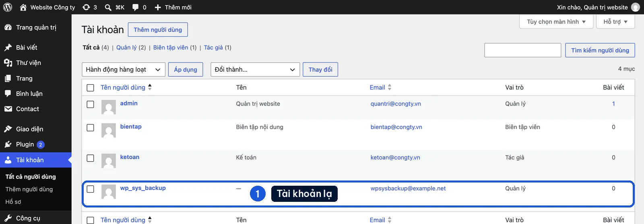This screenshot has height=224, width=644.
Task: Click admin's post count 1 link
Action: pos(613,104)
